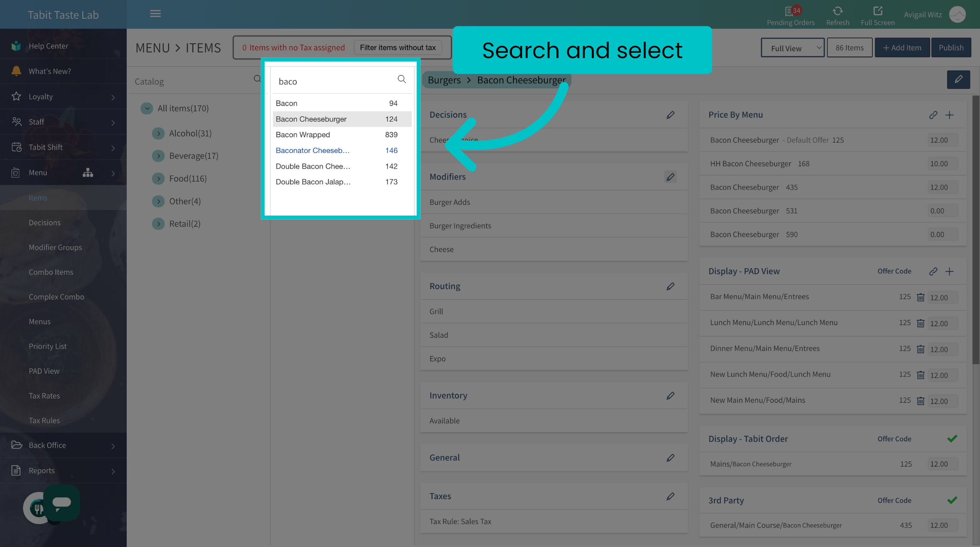Expand the Beverage(17) category
The height and width of the screenshot is (547, 980).
[158, 156]
